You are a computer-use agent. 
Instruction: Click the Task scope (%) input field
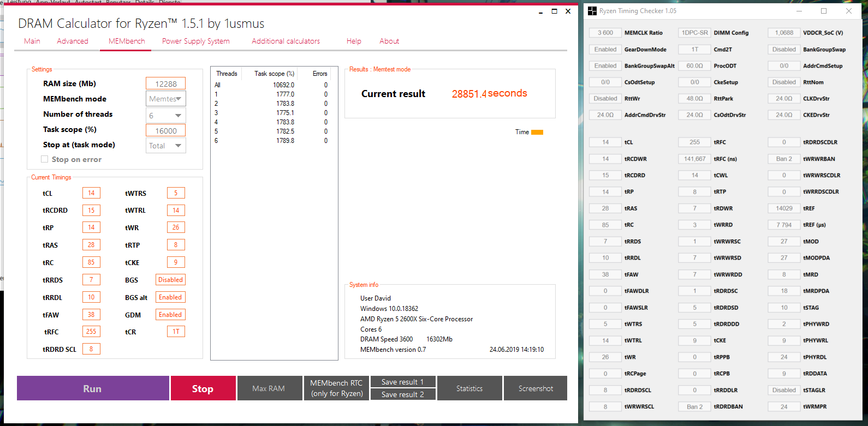coord(166,130)
